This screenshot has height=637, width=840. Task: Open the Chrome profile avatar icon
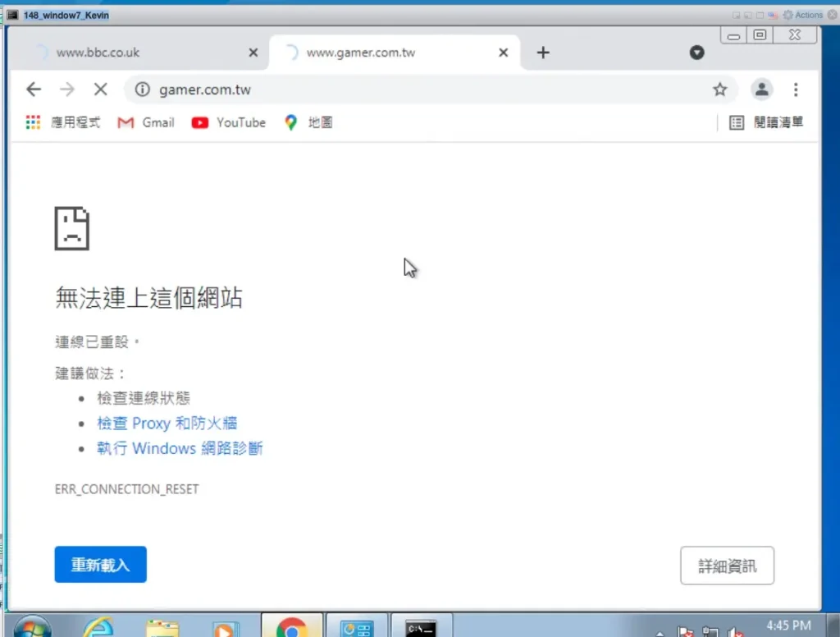(x=762, y=89)
